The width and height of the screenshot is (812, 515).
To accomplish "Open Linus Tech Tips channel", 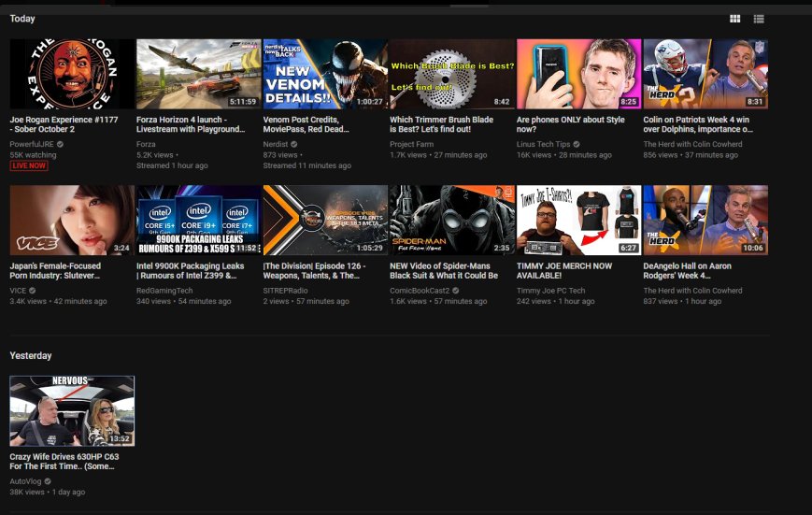I will tap(543, 144).
